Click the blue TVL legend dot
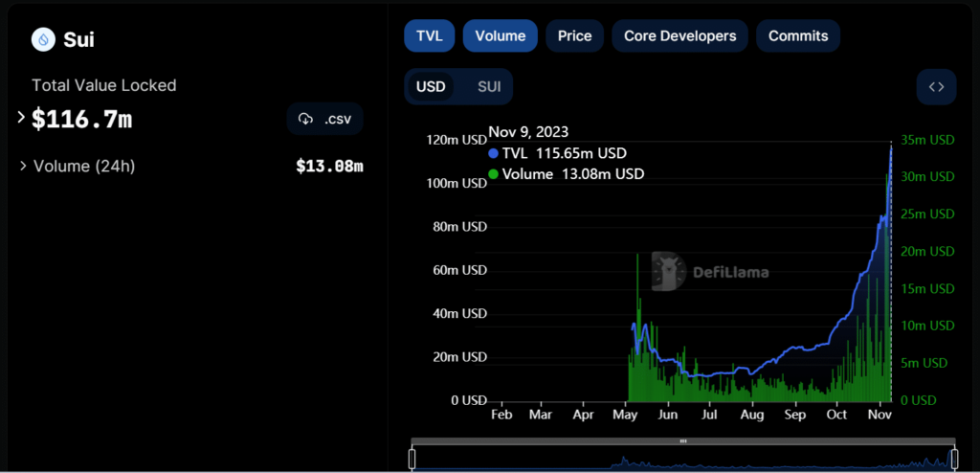The image size is (980, 473). 494,153
